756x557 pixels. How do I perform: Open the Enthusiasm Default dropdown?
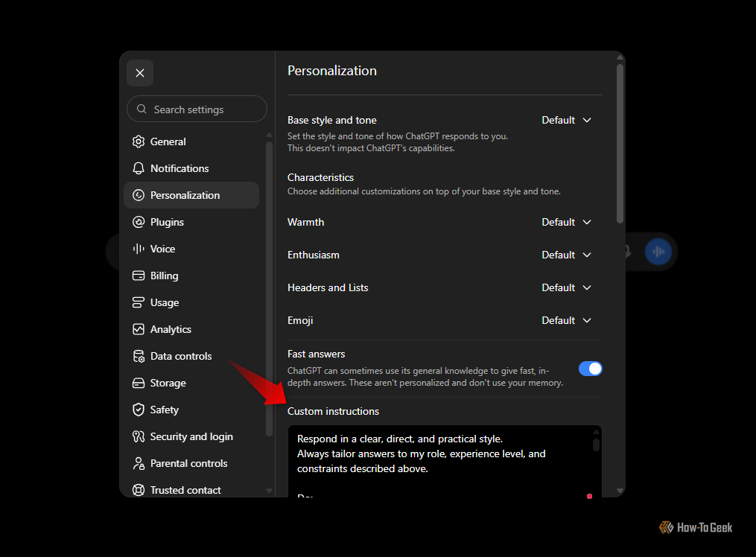[566, 255]
